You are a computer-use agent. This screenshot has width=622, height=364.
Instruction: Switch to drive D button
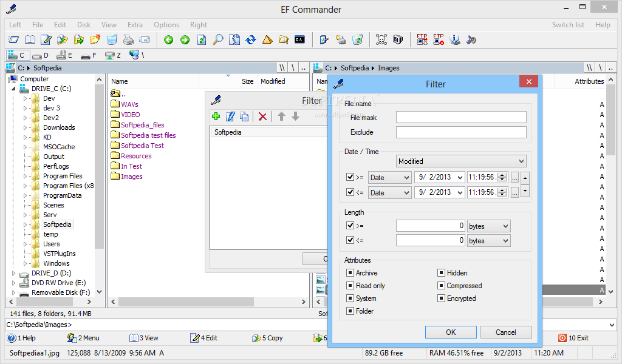41,55
